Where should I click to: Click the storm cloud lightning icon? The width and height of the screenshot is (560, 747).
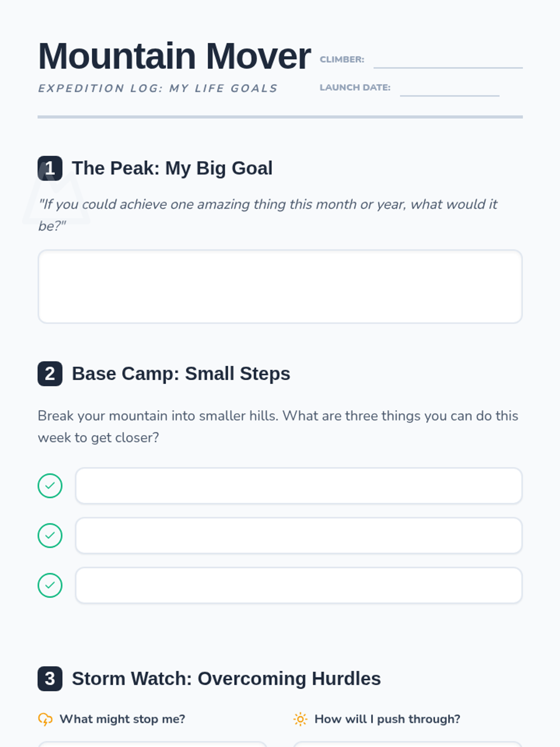pyautogui.click(x=45, y=719)
